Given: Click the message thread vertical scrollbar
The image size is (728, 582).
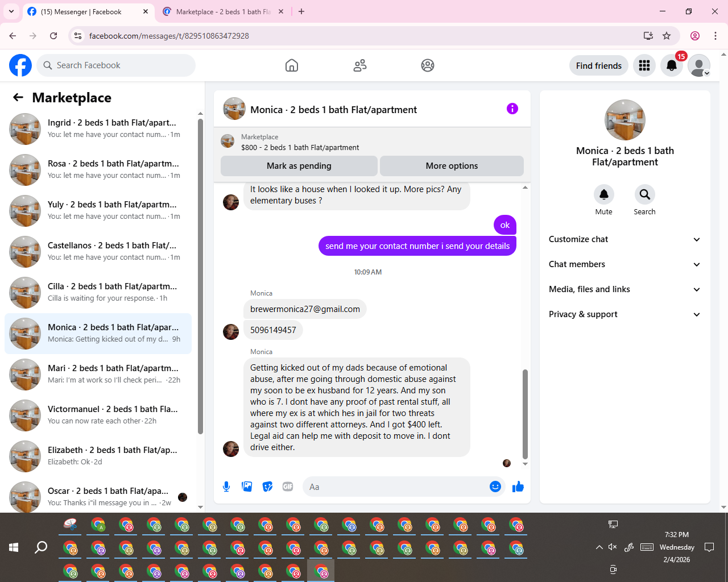Looking at the screenshot, I should point(525,414).
